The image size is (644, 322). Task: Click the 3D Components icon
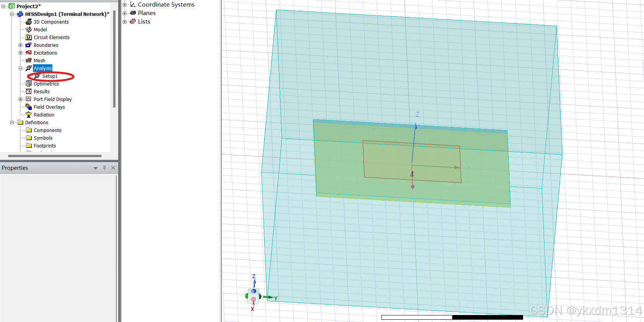click(29, 22)
